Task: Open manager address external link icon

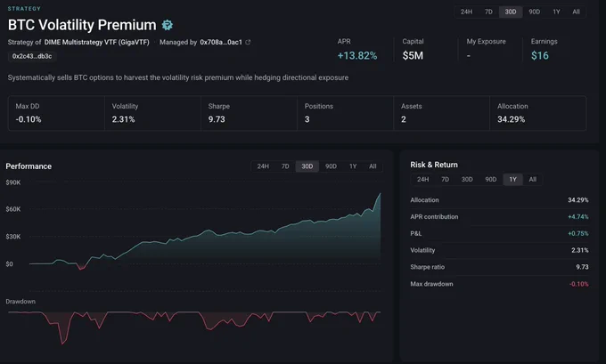Action: pos(248,42)
